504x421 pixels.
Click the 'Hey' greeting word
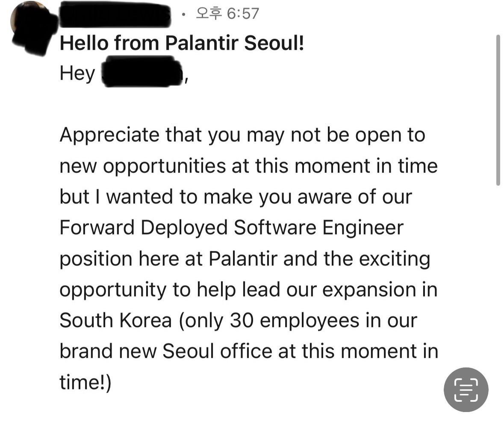(x=77, y=74)
